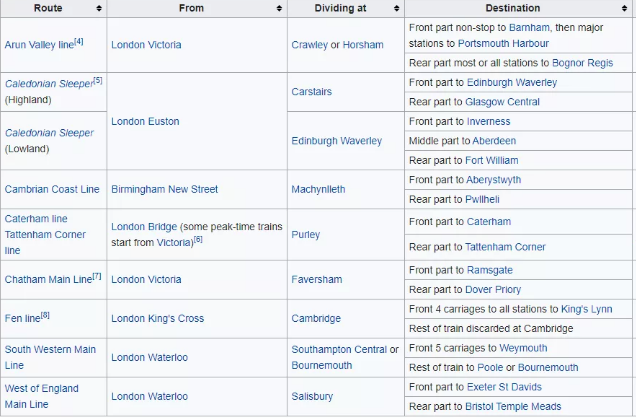636x418 pixels.
Task: Follow the Aberystwyth link
Action: 493,180
